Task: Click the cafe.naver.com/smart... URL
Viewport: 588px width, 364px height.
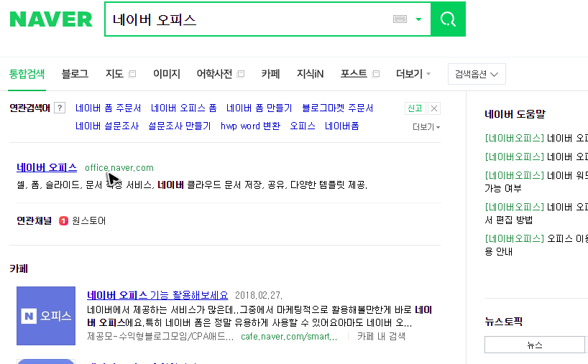Action: coord(289,336)
